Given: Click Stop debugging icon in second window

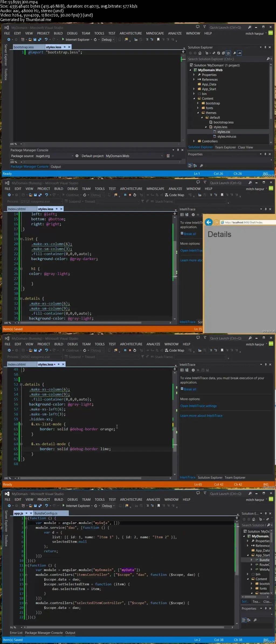Looking at the screenshot, I should tap(130, 195).
